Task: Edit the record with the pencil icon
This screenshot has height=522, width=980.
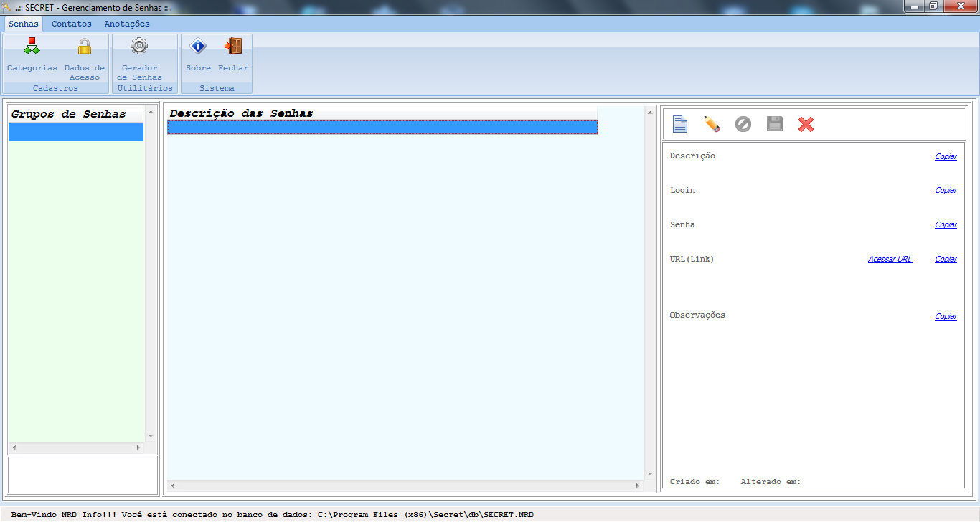Action: click(x=711, y=124)
